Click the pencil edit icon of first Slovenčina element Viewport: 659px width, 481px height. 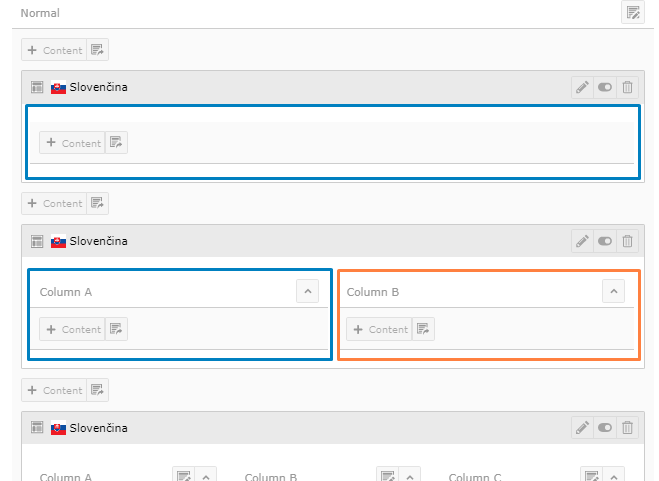pos(582,87)
